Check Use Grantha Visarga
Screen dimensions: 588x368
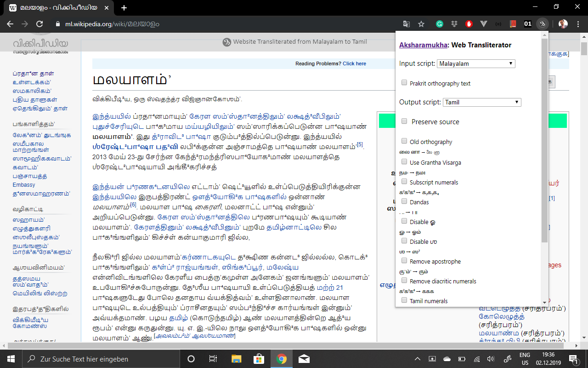tap(404, 162)
